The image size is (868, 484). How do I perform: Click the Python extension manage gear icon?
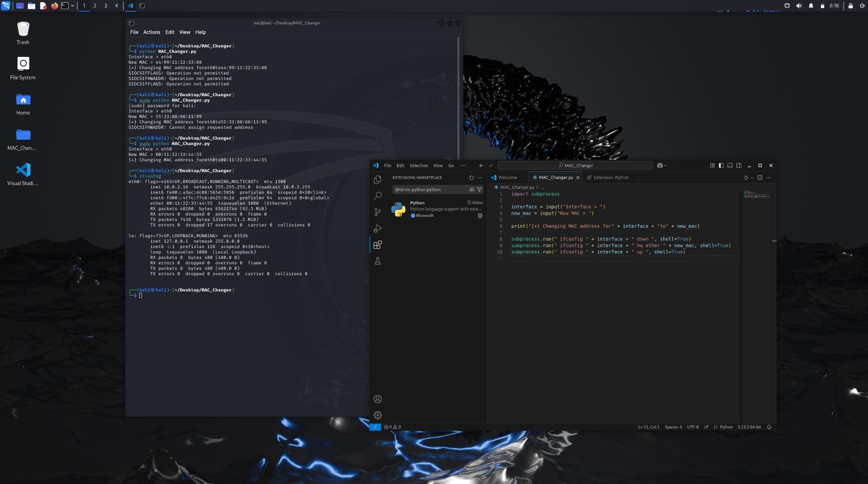click(x=480, y=216)
